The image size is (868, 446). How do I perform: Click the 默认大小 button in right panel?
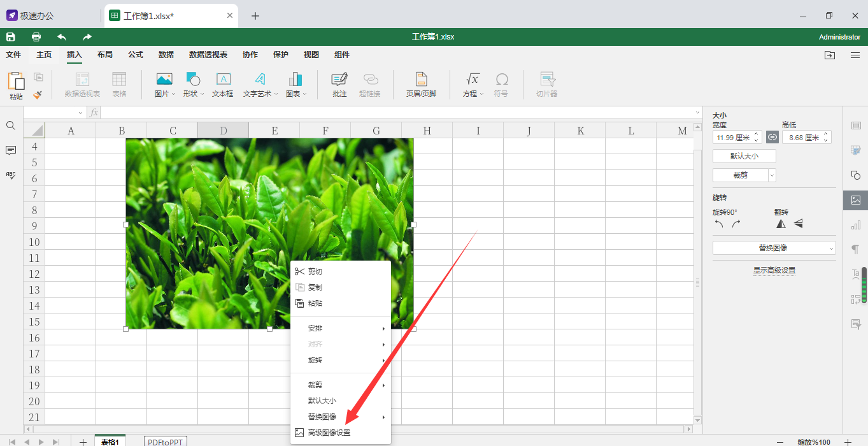point(744,156)
